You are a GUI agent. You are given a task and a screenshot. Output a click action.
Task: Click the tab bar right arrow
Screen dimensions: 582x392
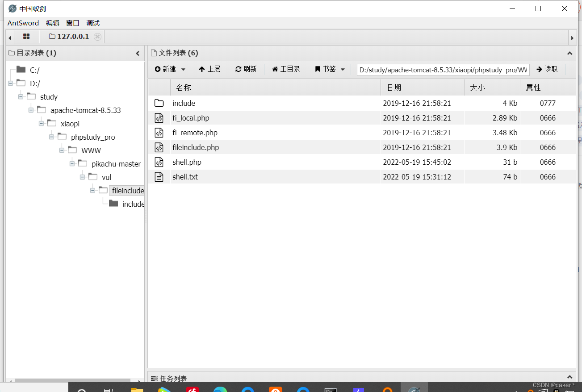pos(572,38)
